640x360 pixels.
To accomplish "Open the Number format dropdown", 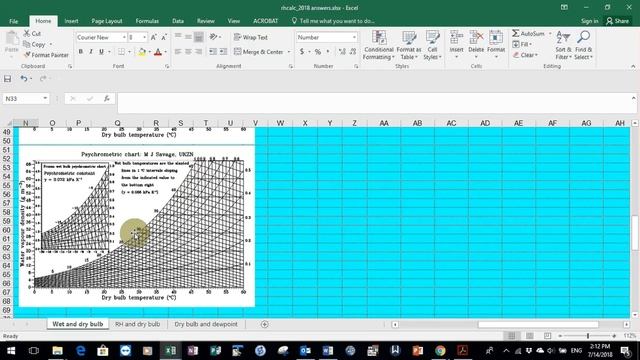I will 354,37.
